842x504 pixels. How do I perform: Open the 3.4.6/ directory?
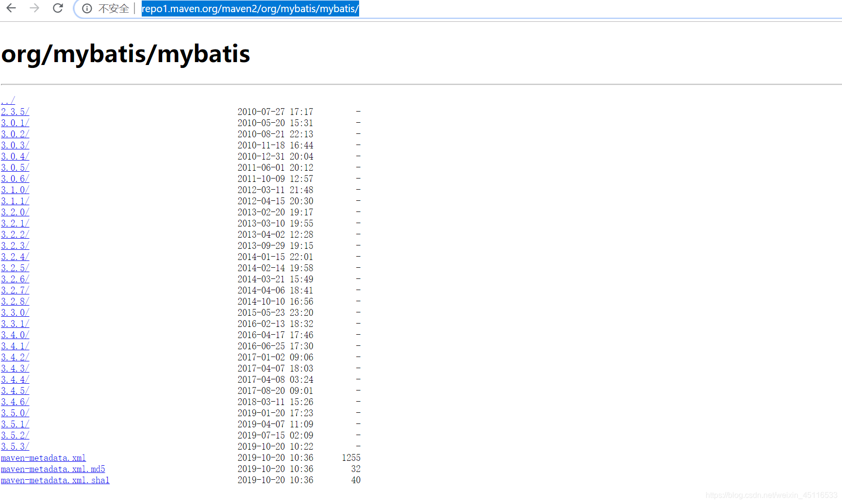point(15,402)
